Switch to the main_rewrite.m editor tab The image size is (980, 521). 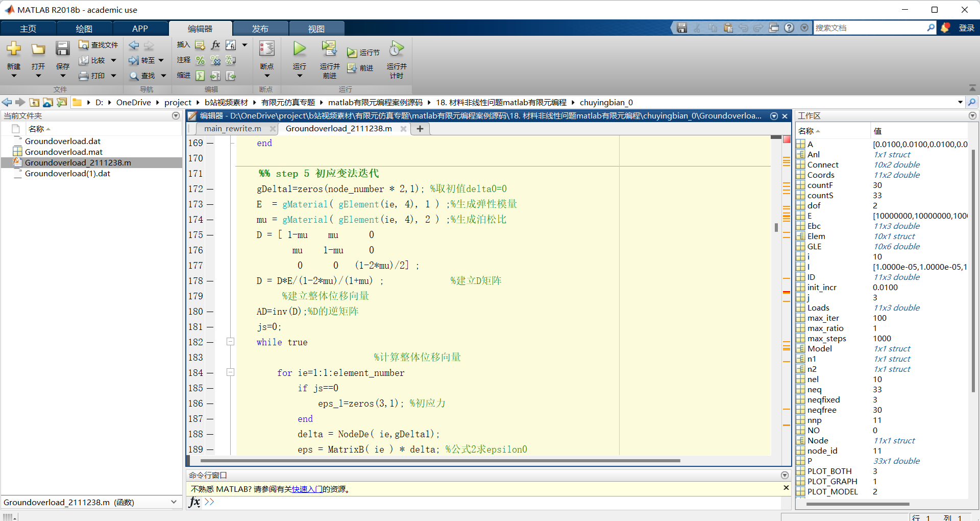pyautogui.click(x=233, y=129)
